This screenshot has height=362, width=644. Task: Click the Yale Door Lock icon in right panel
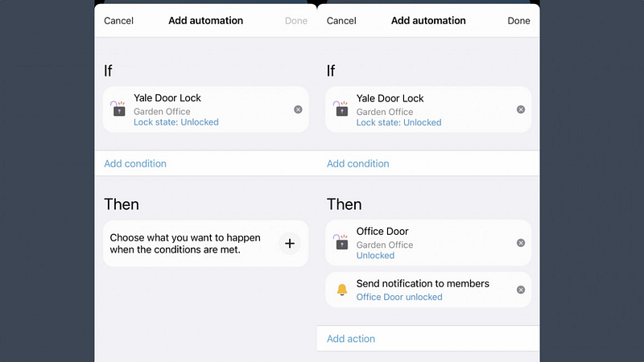(341, 109)
